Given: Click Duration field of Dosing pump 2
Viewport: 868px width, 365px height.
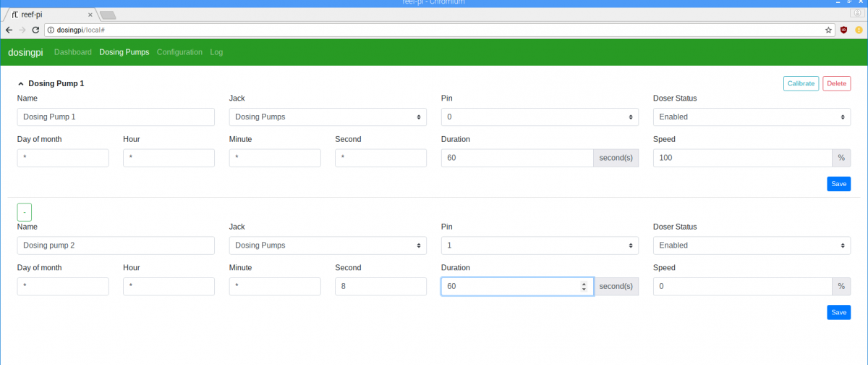Looking at the screenshot, I should (517, 287).
